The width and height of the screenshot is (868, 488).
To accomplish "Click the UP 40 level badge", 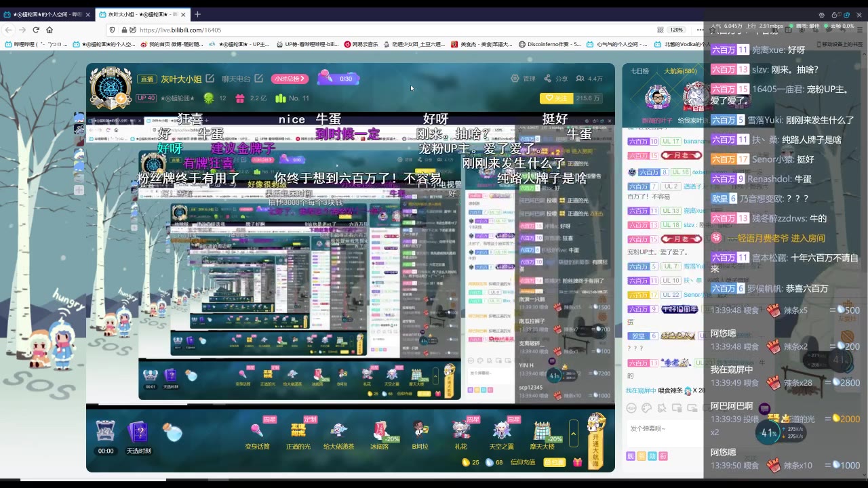I will pos(146,98).
